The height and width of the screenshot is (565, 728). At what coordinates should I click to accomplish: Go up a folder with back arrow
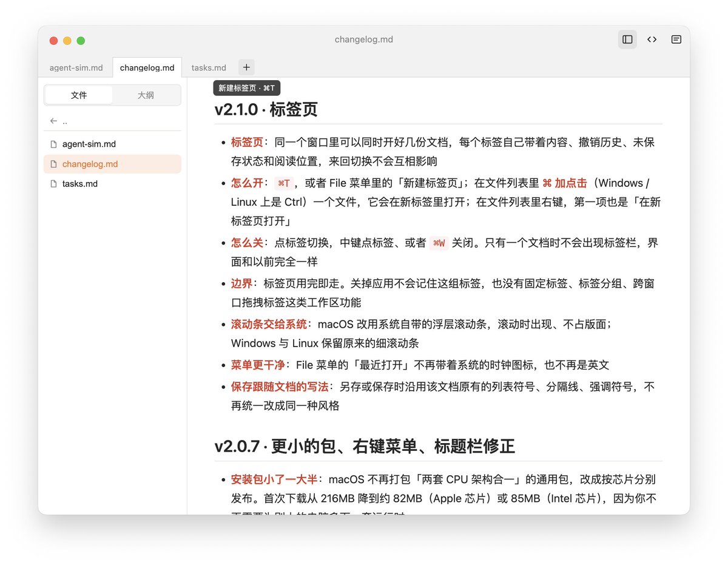[x=54, y=121]
